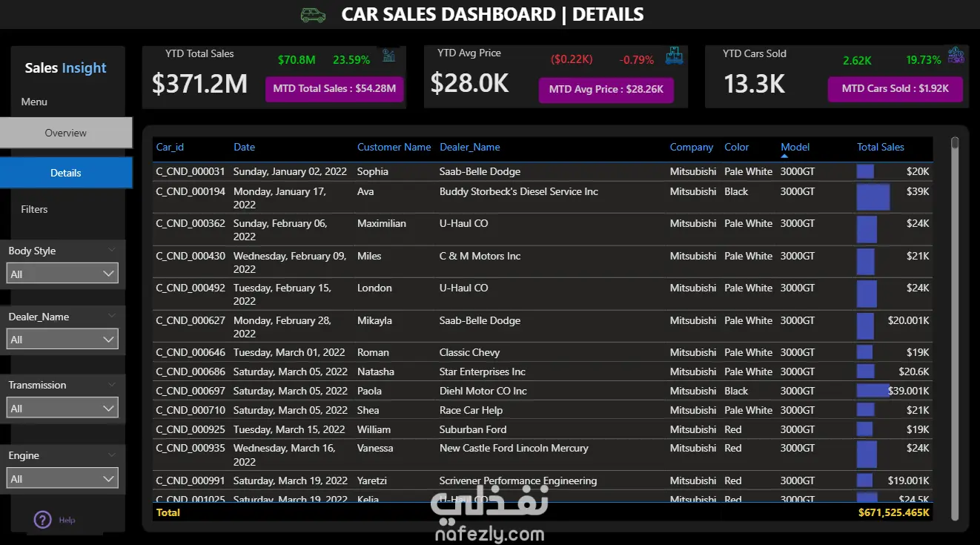This screenshot has width=980, height=545.
Task: Click the green car icon in title
Action: (313, 15)
